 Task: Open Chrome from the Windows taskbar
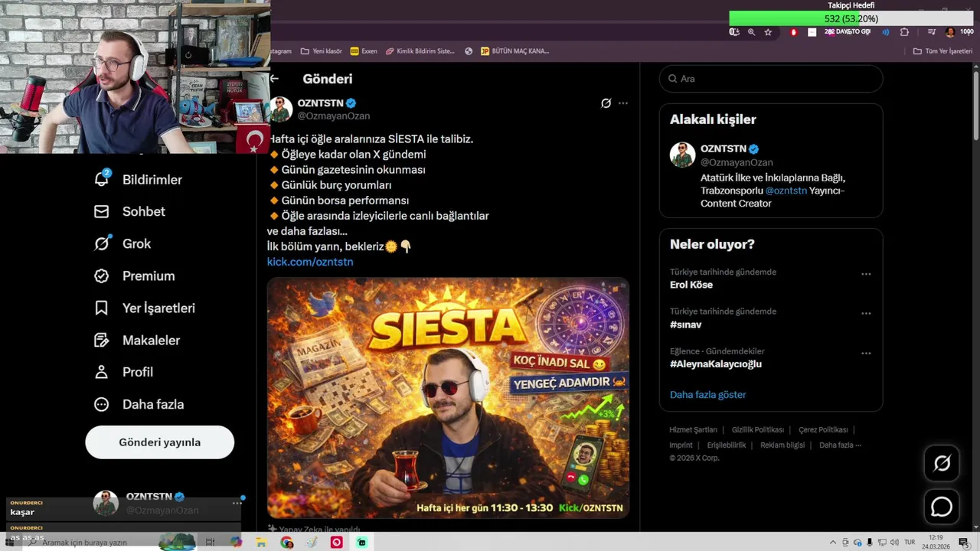pos(287,542)
